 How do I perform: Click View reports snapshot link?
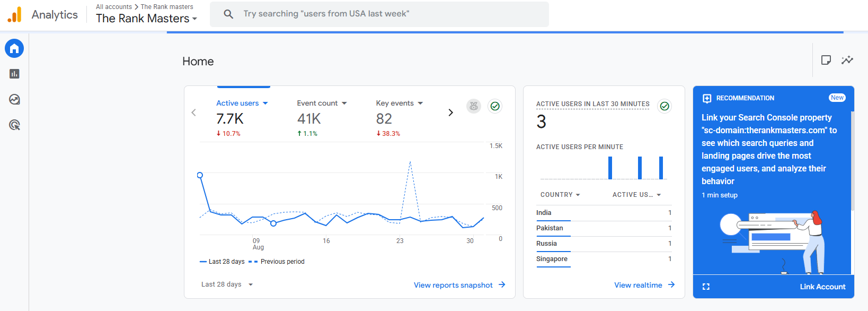pos(453,285)
